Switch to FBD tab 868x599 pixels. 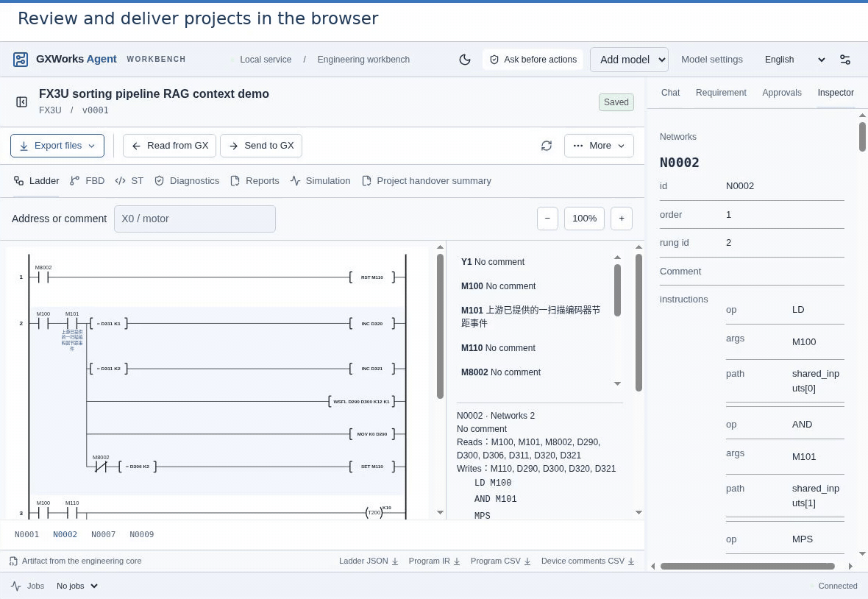point(88,181)
